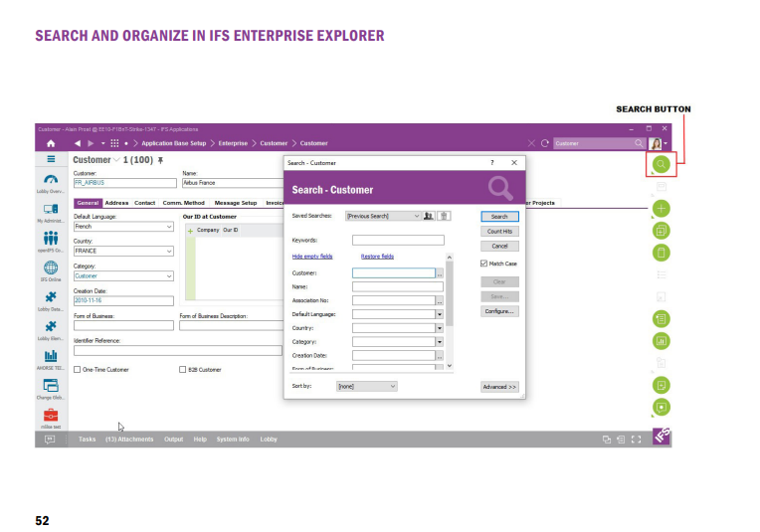Click the saved search users icon in Search dialog
The height and width of the screenshot is (532, 760).
(x=428, y=216)
